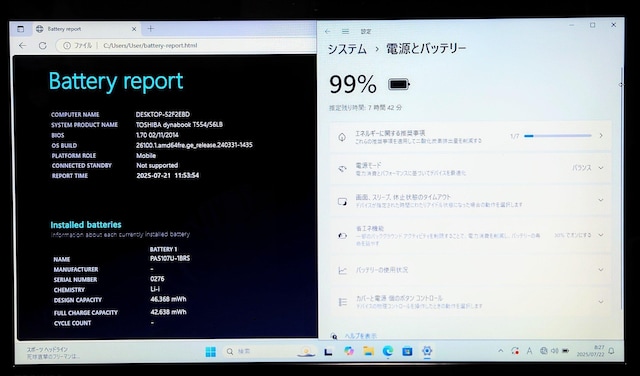Select the Battery report tab
This screenshot has width=640, height=376.
86,29
